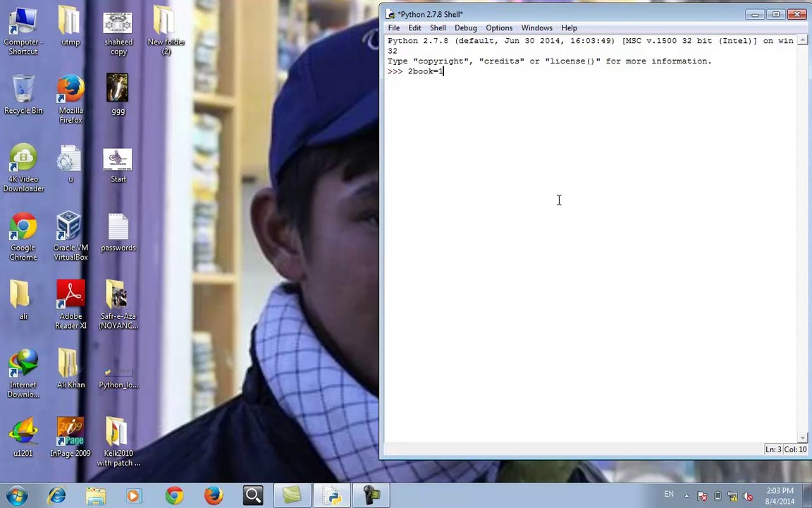Switch to the camcorder recorder taskbar app
812x508 pixels.
(371, 496)
